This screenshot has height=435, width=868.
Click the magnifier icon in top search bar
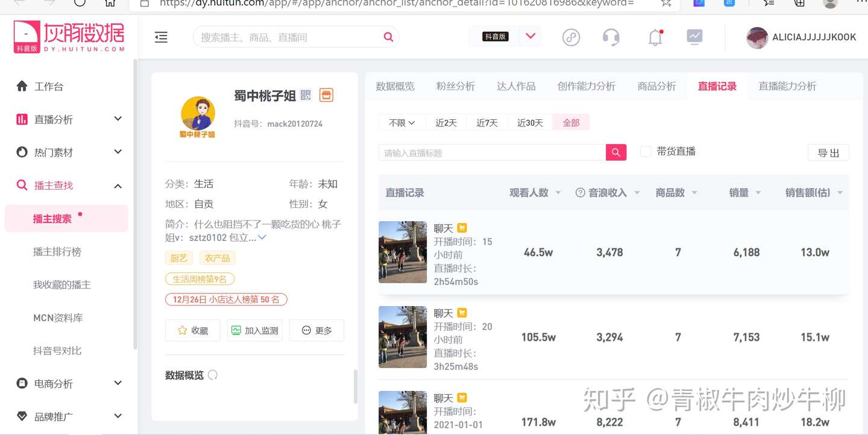click(388, 37)
